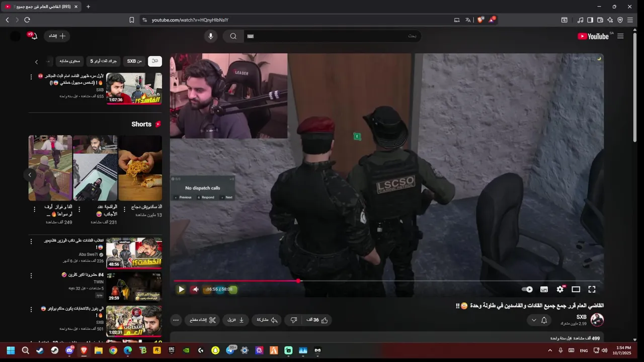Open the Leo AI sparkle icon
The height and width of the screenshot is (362, 644).
click(x=610, y=20)
